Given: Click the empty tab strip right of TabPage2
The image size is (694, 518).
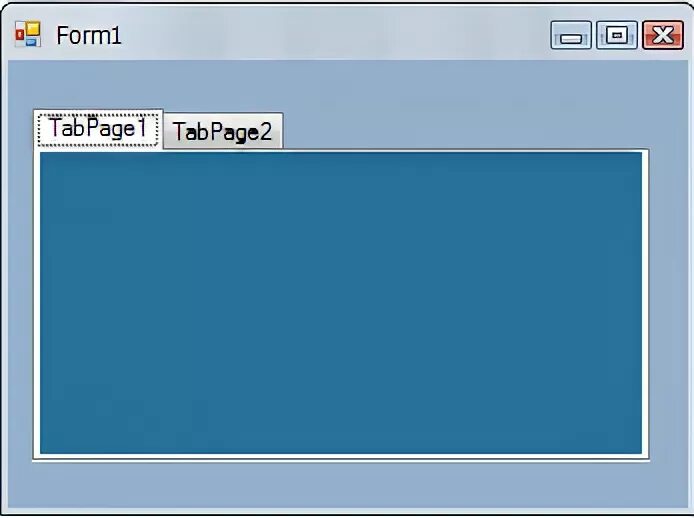Looking at the screenshot, I should (465, 131).
